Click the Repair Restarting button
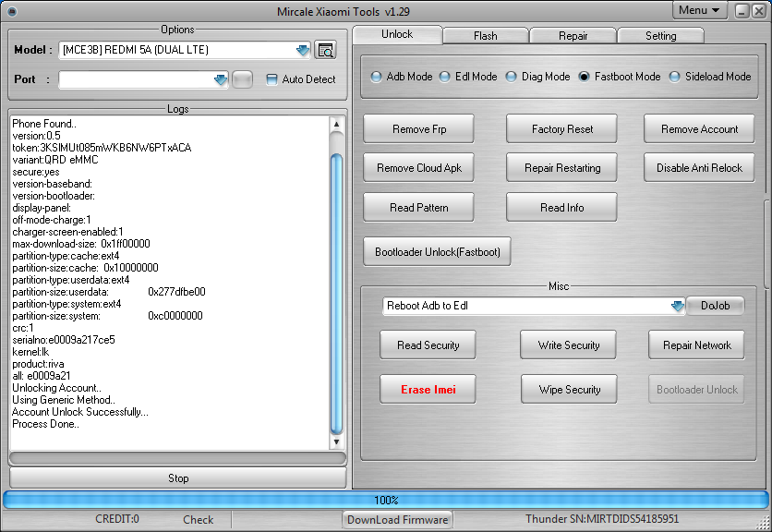 pos(561,168)
